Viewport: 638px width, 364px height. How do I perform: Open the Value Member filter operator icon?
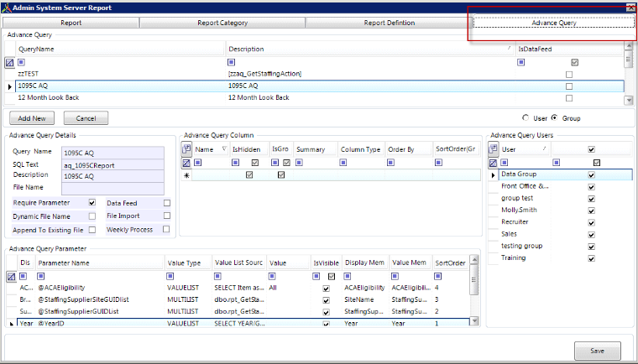tap(395, 277)
